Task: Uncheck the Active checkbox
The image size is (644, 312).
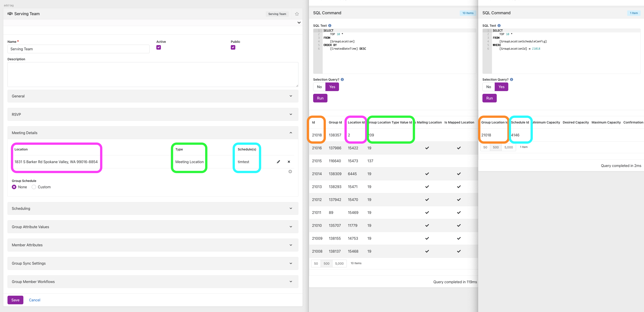Action: coord(158,47)
